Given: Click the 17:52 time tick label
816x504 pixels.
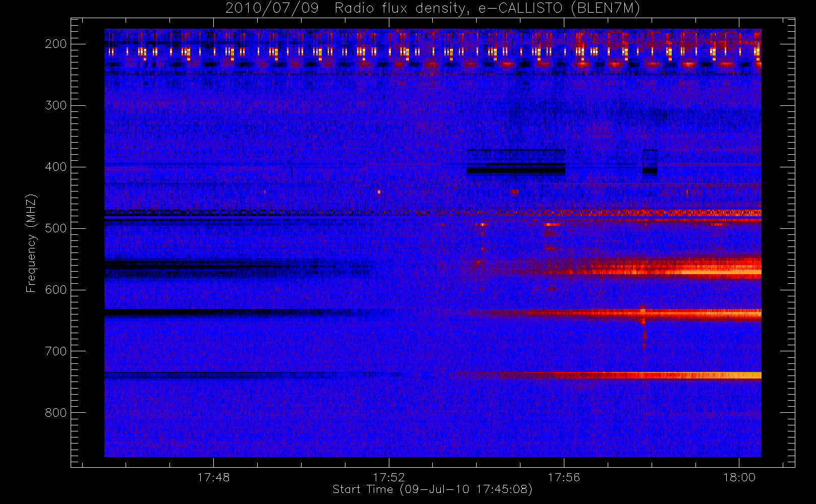Looking at the screenshot, I should 389,477.
